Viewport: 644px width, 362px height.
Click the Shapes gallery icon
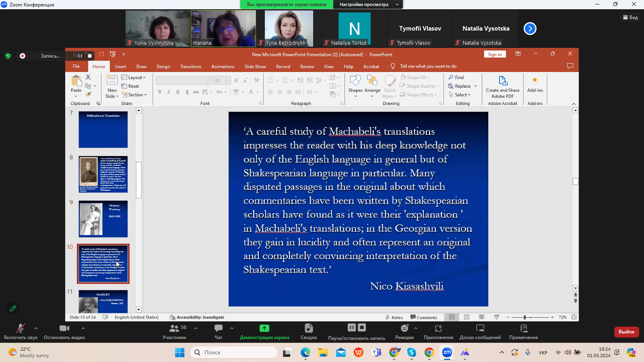(355, 82)
